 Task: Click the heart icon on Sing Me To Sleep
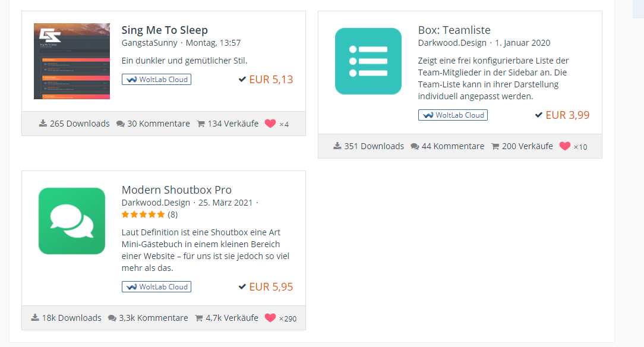click(270, 124)
